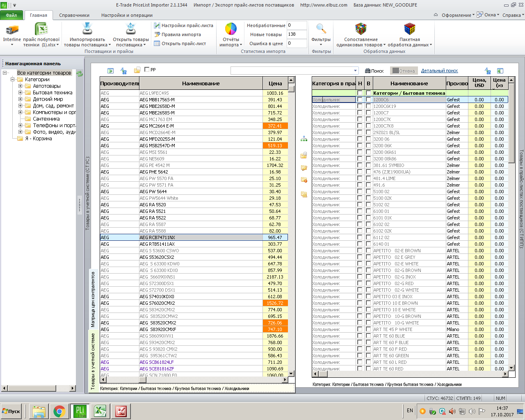Click the green arrow icon above right table
The width and height of the screenshot is (525, 420).
(500, 71)
